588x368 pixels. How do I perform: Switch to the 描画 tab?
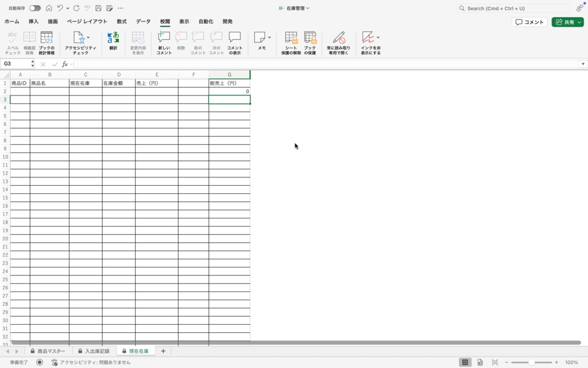(x=53, y=21)
